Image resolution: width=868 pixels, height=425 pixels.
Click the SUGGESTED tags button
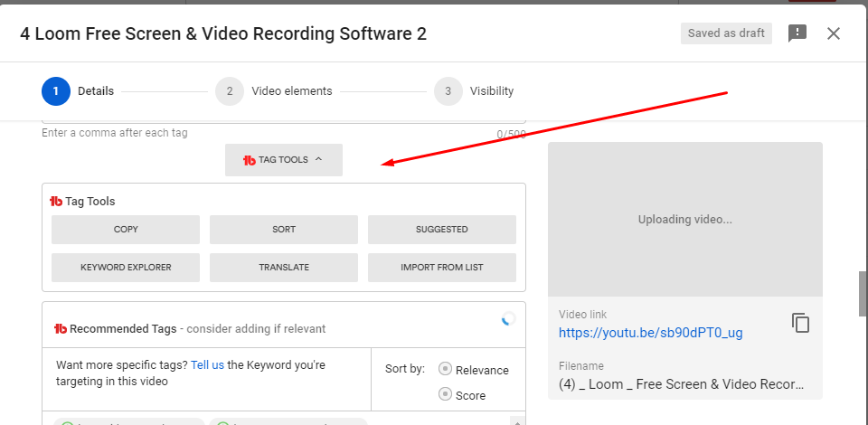(442, 230)
